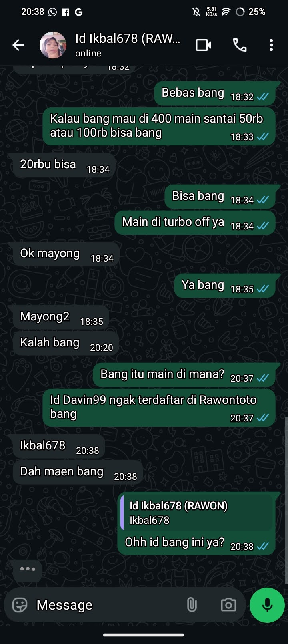Open the contact's profile picture

tap(53, 45)
